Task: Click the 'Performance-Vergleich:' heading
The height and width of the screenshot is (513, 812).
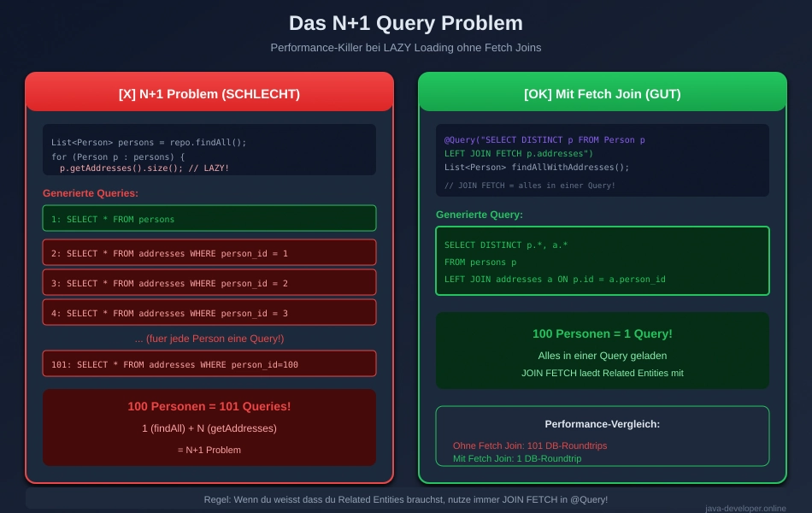Action: [x=602, y=424]
